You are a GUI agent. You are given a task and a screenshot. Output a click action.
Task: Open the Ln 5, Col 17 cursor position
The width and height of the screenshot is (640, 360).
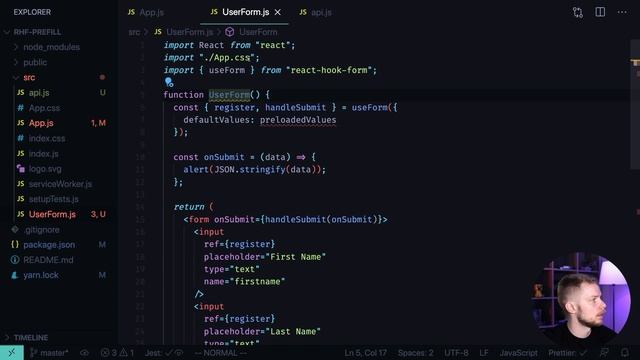point(365,353)
